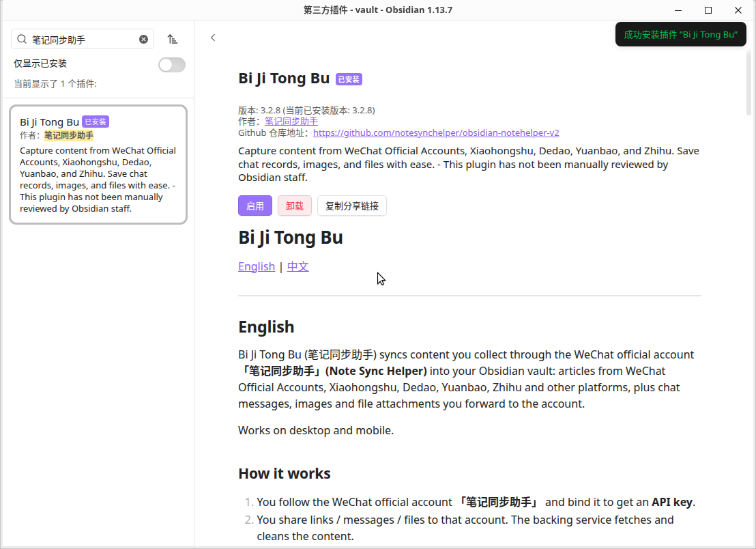Open the GitHub repository URL link
Image resolution: width=756 pixels, height=549 pixels.
coord(436,132)
